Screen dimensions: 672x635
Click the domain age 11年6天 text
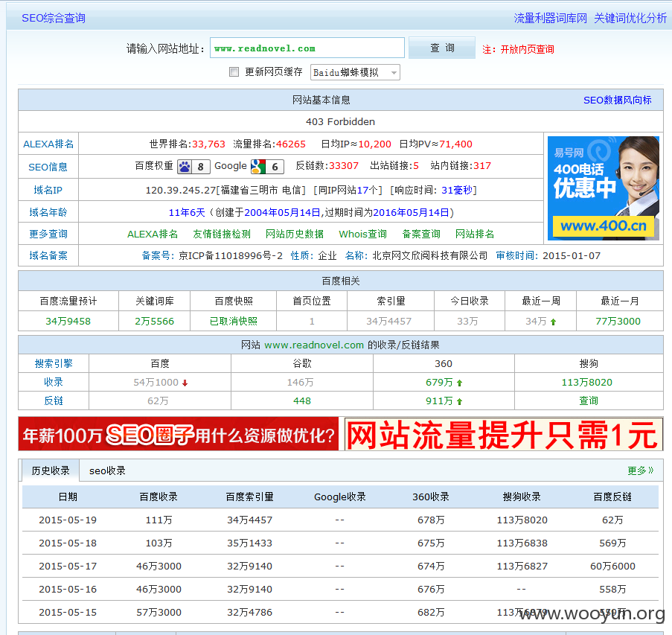[187, 213]
